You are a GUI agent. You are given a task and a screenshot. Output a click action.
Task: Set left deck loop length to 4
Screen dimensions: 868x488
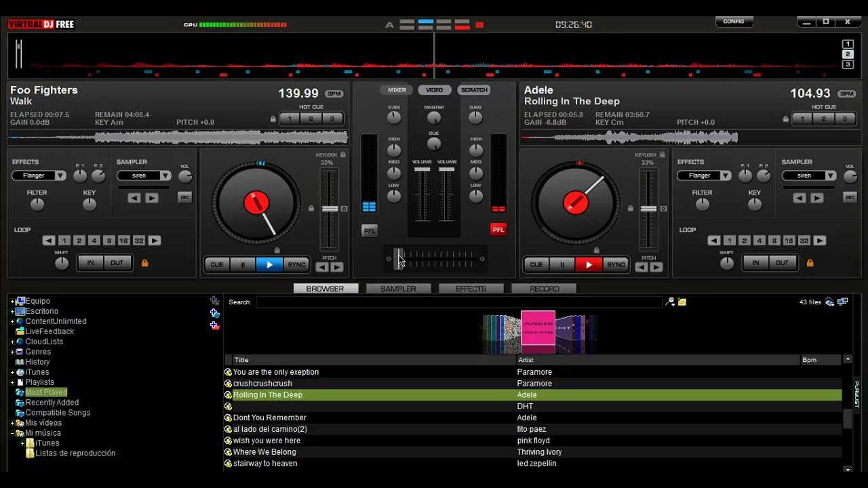coord(94,241)
